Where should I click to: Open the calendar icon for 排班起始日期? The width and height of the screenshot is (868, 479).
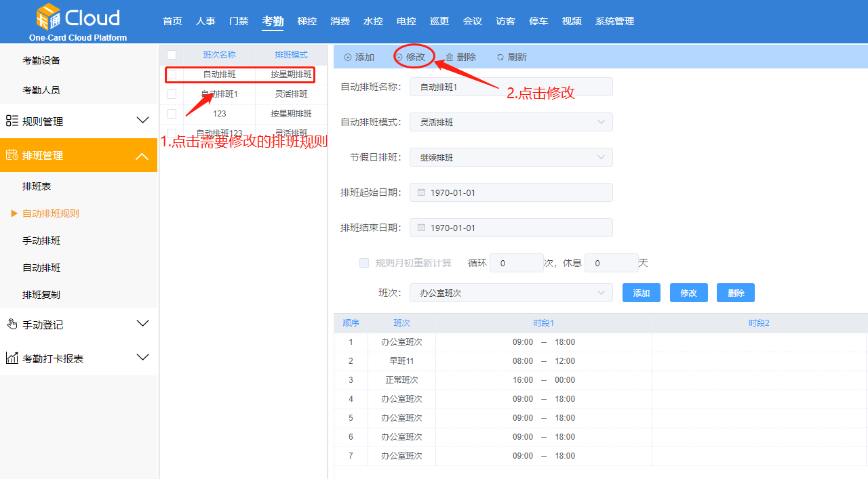(x=420, y=192)
